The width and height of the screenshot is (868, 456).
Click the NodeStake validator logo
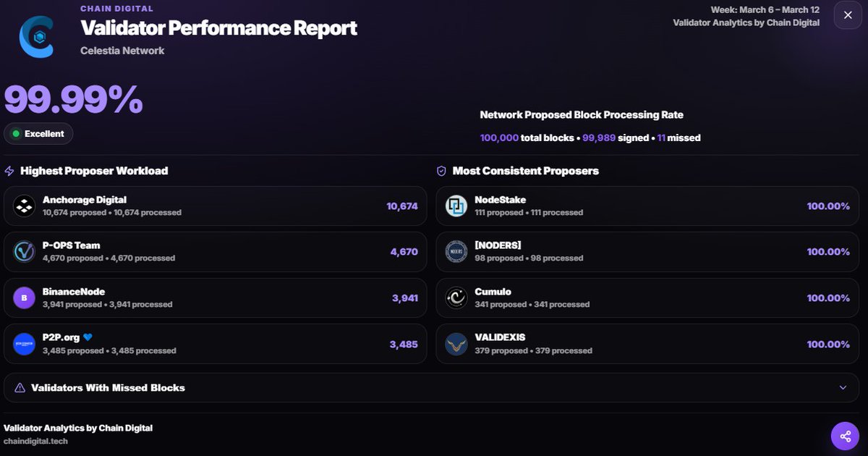[x=456, y=206]
